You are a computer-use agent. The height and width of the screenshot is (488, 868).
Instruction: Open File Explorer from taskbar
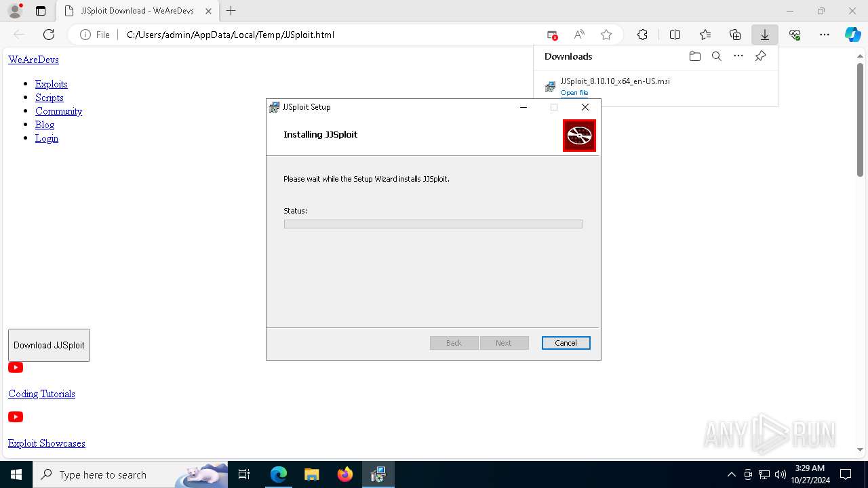pyautogui.click(x=311, y=474)
